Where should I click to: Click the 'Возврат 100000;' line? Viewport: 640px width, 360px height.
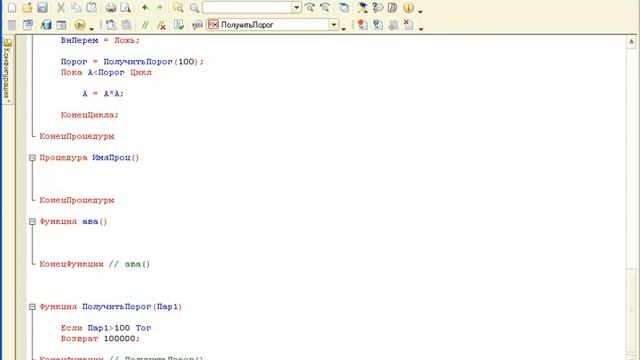point(100,338)
